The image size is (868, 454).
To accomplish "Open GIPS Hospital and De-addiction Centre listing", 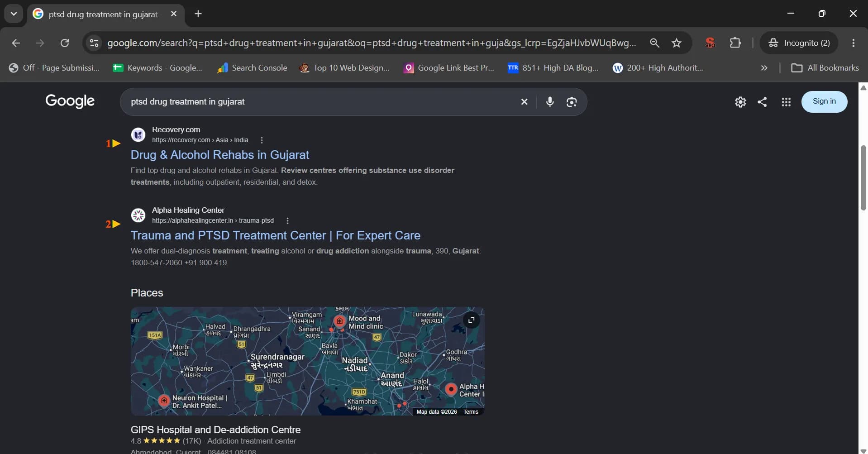I will point(215,430).
